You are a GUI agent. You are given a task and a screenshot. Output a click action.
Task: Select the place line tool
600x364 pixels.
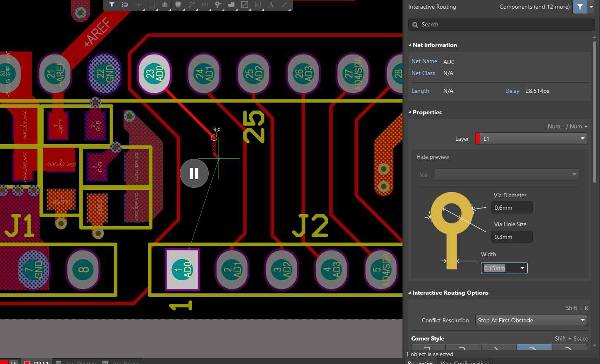[x=284, y=5]
